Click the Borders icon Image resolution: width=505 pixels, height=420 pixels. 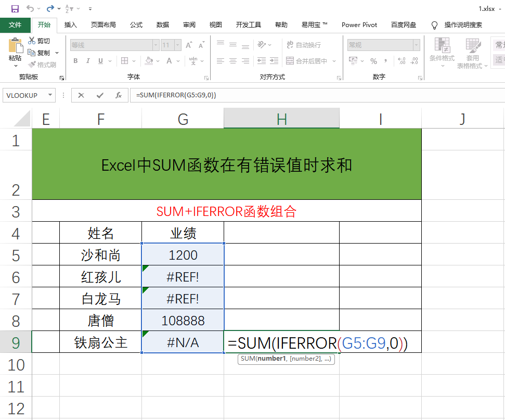[125, 60]
